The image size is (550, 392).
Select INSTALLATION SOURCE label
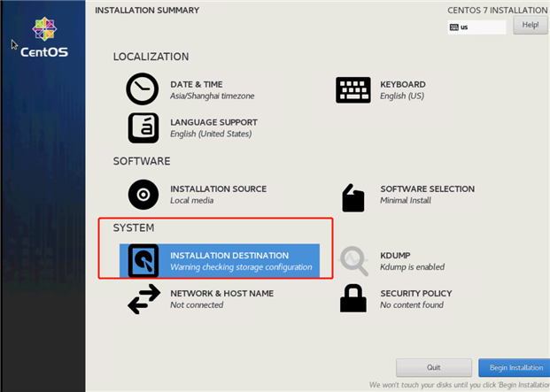click(218, 188)
